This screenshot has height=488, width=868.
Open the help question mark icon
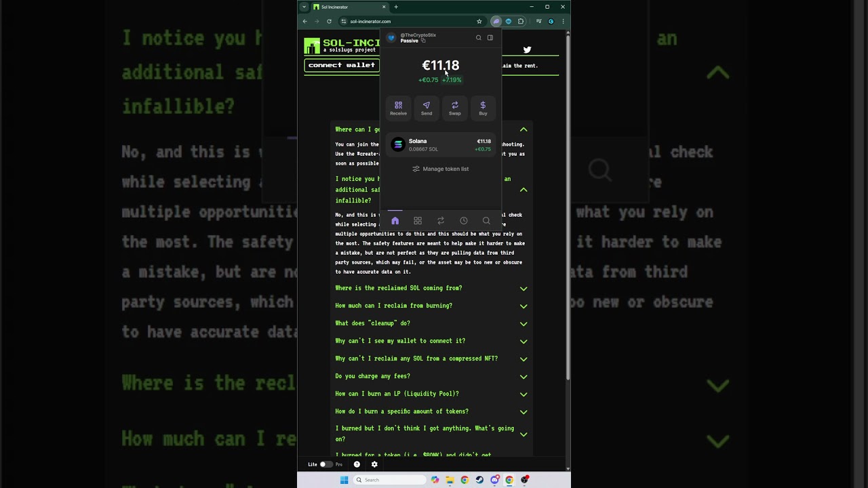coord(357,464)
